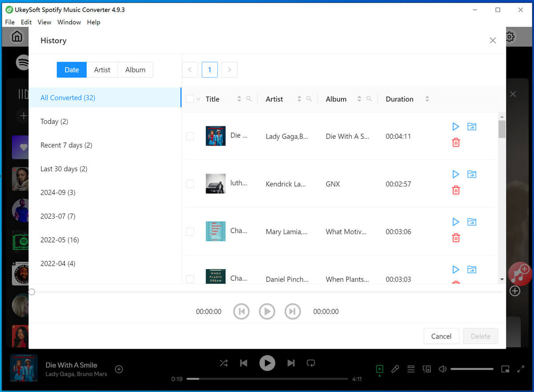Sort by Artist column arrows
The height and width of the screenshot is (392, 534).
pos(299,99)
